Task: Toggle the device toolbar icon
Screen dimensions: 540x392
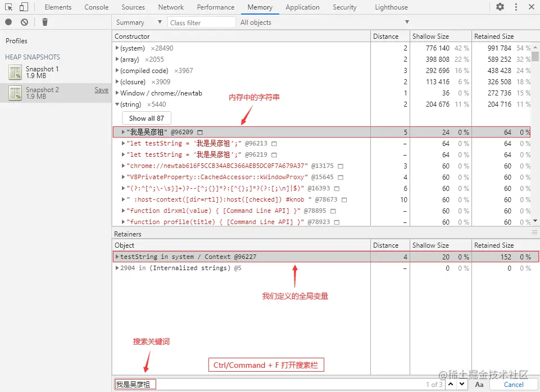Action: (x=24, y=7)
